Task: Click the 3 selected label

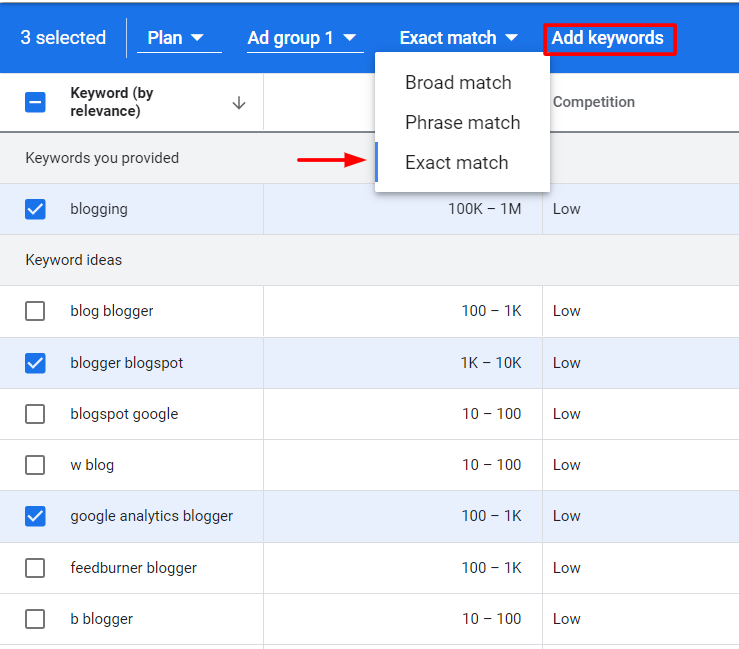Action: (63, 38)
